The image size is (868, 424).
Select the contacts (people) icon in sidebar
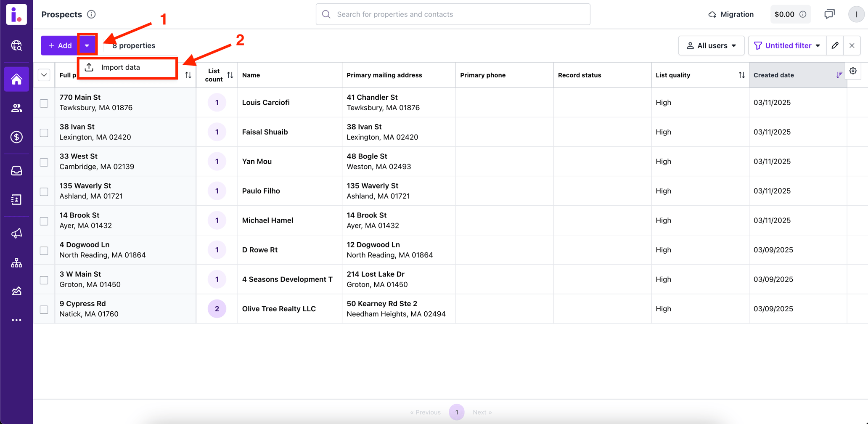(16, 108)
